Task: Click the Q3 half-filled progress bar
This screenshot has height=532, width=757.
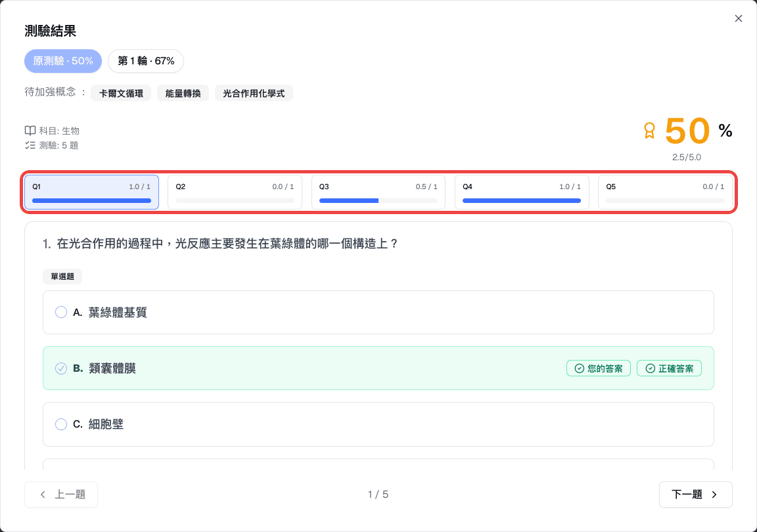Action: [x=378, y=201]
